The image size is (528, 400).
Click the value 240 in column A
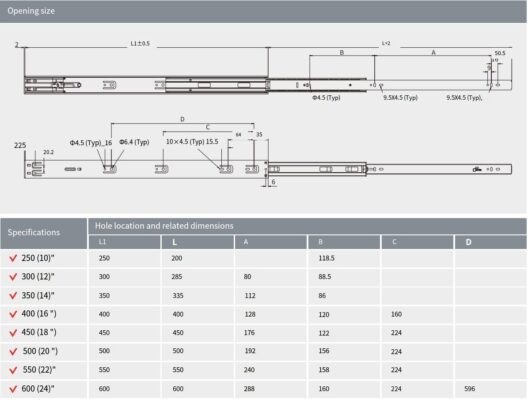(x=249, y=370)
